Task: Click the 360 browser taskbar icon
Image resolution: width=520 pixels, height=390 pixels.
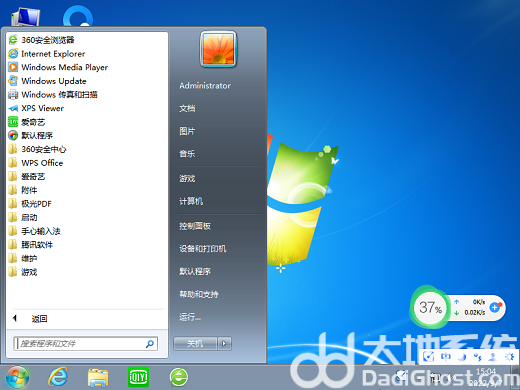Action: click(x=179, y=377)
